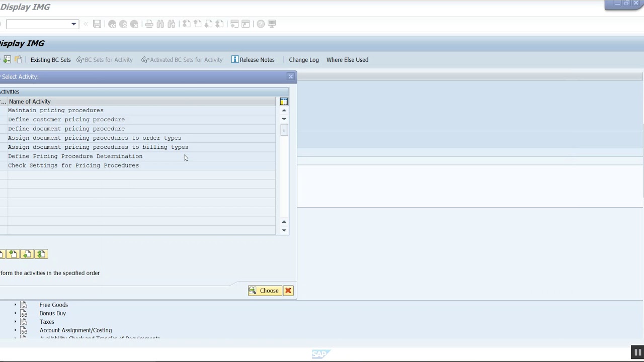Click the lower scroll-up arrow above the bottom arrow
The width and height of the screenshot is (644, 362).
point(284,222)
